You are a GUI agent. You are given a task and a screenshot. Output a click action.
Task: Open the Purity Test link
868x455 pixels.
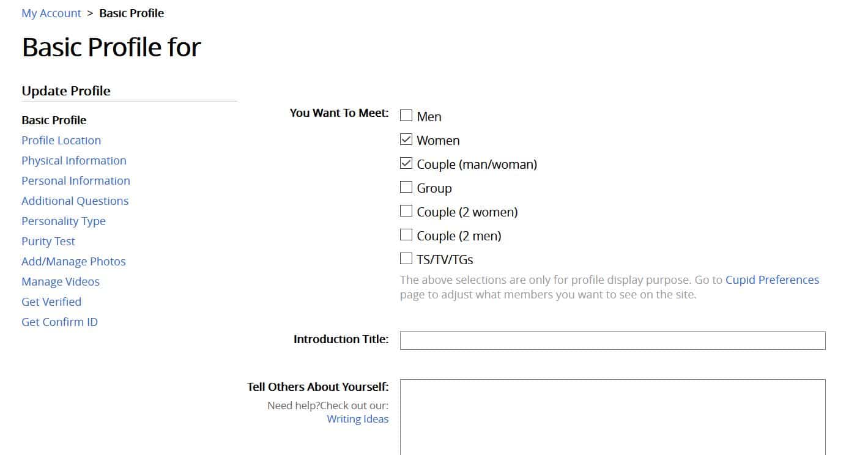[48, 241]
